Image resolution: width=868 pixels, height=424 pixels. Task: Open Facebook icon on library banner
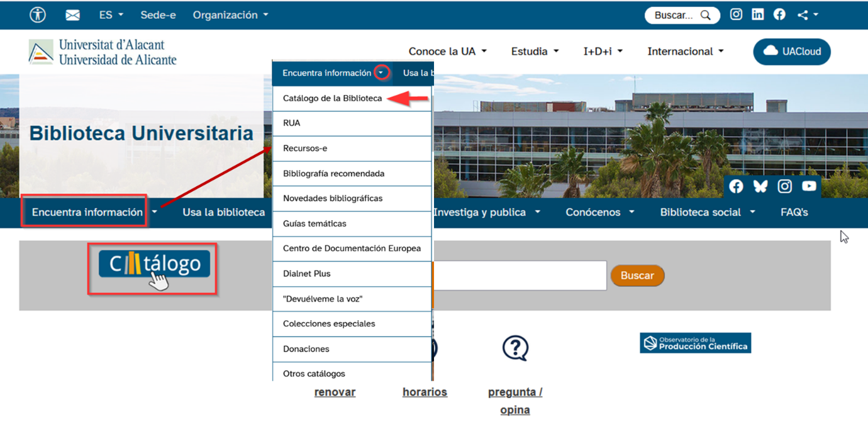pyautogui.click(x=736, y=186)
